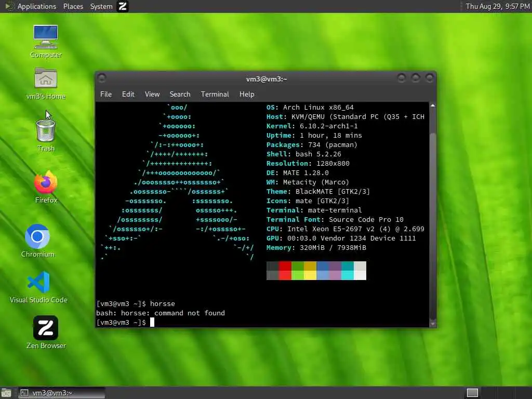The height and width of the screenshot is (399, 532).
Task: Click the terminal window menu button in titlebar
Action: click(101, 78)
